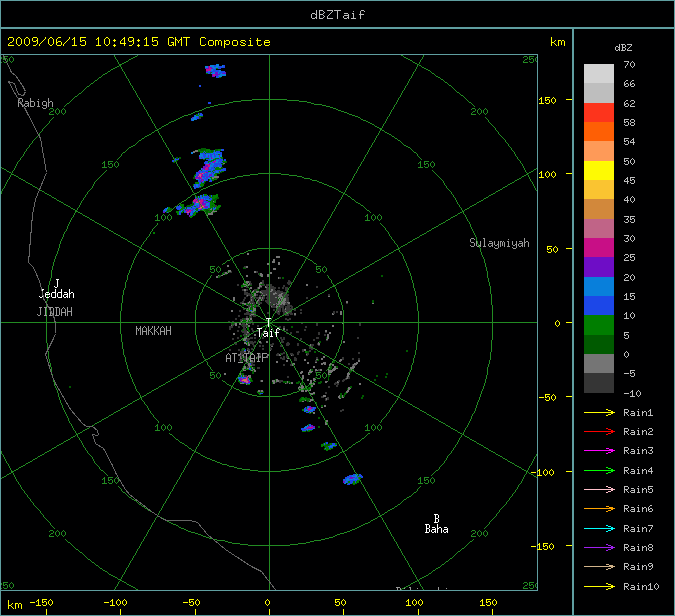Click the Rain5 legend label
The image size is (675, 616).
coord(638,489)
